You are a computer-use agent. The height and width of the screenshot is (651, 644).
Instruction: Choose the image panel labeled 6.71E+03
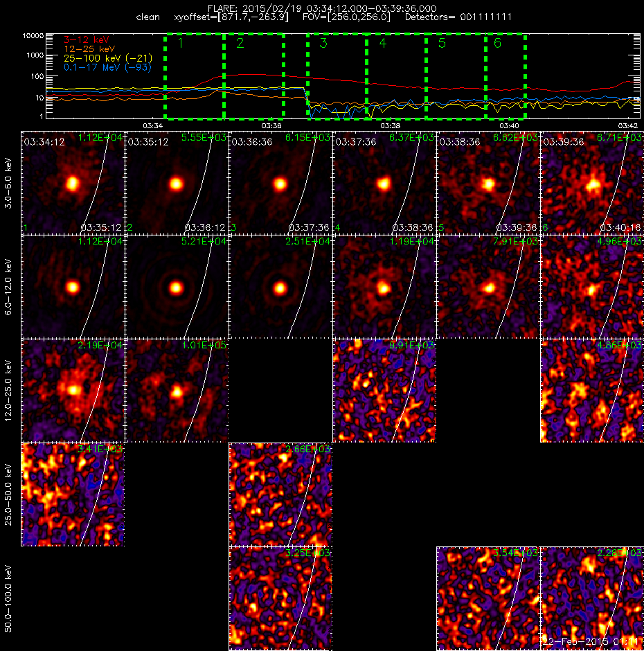pos(592,183)
